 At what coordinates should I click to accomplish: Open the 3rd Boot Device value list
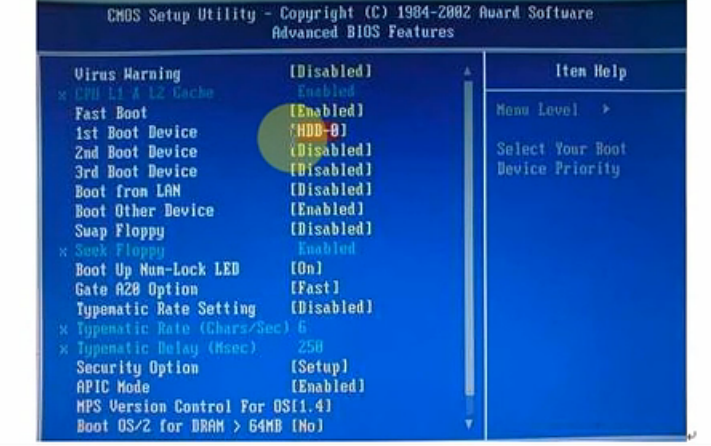pos(331,170)
